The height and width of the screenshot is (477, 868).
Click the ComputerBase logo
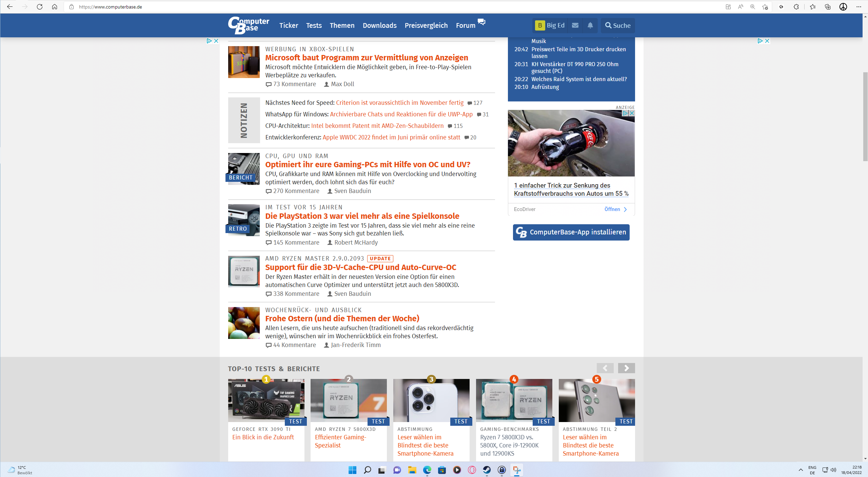248,25
